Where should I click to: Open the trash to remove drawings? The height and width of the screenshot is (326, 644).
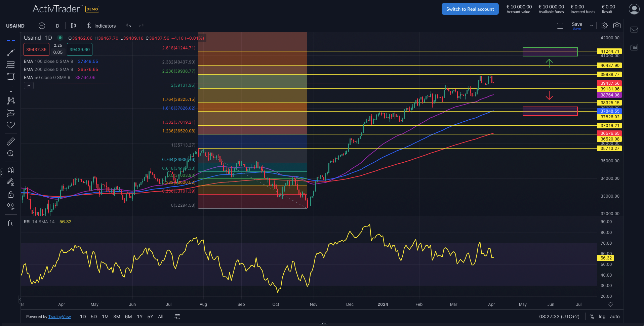click(x=11, y=223)
